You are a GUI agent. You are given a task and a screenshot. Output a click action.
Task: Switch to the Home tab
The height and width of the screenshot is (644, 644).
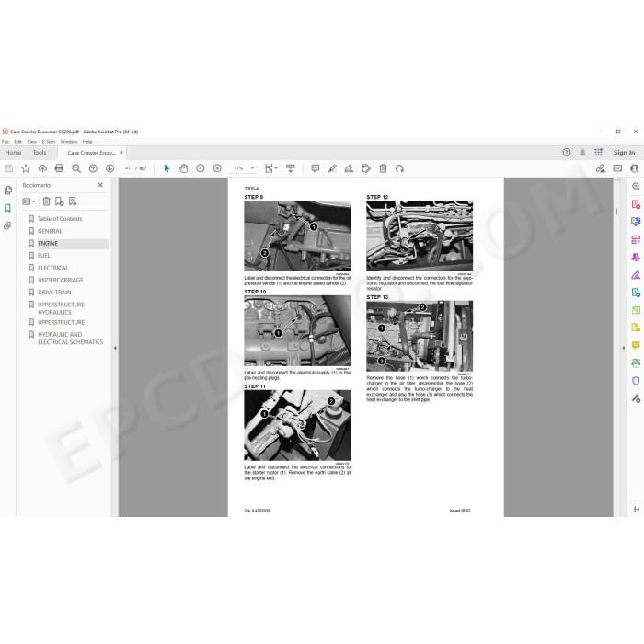[x=13, y=153]
